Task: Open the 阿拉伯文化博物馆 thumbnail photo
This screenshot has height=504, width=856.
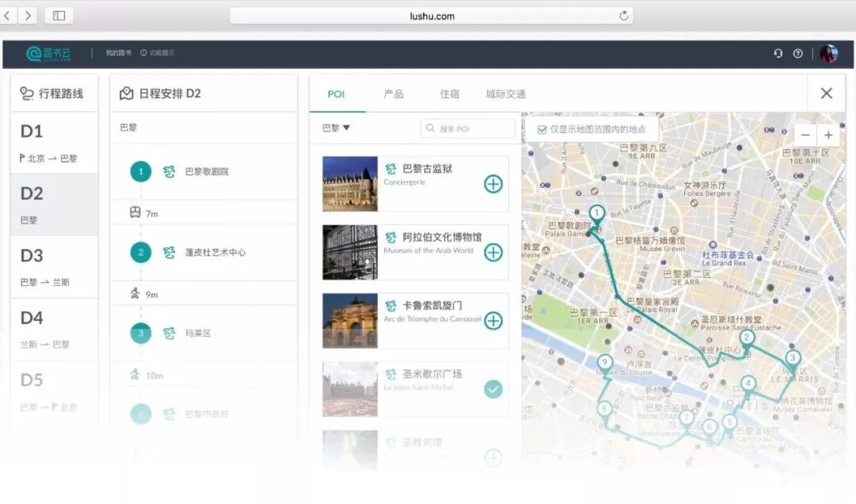Action: (350, 252)
